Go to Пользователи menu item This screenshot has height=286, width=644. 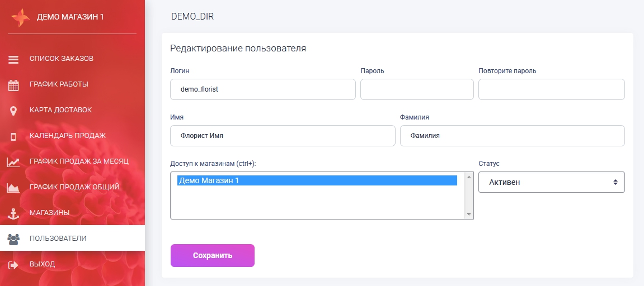click(58, 239)
